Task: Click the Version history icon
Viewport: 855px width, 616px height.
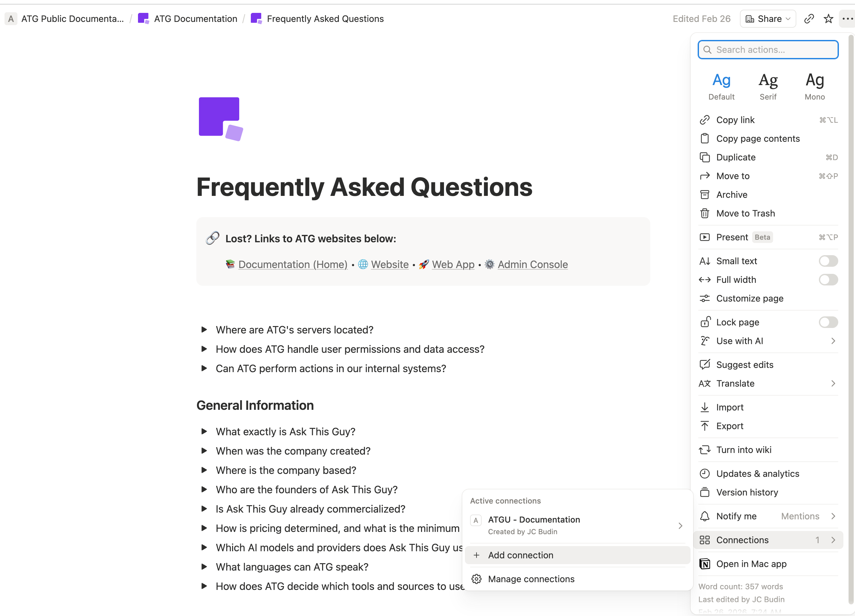Action: pyautogui.click(x=704, y=492)
